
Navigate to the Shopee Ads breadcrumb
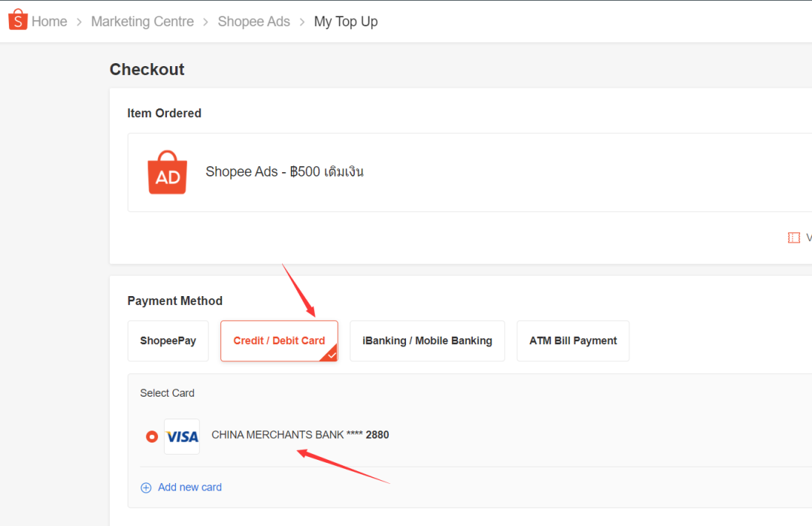pos(254,22)
